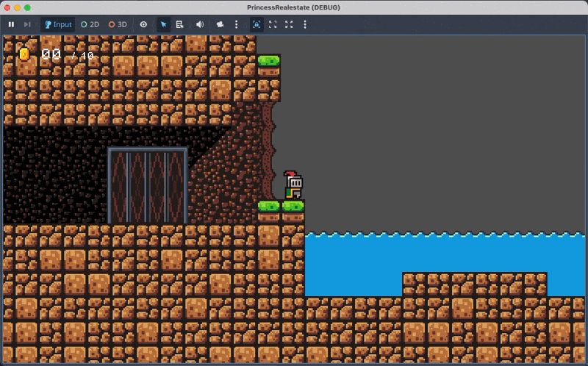Advance to the next frame
The height and width of the screenshot is (366, 588).
[27, 24]
